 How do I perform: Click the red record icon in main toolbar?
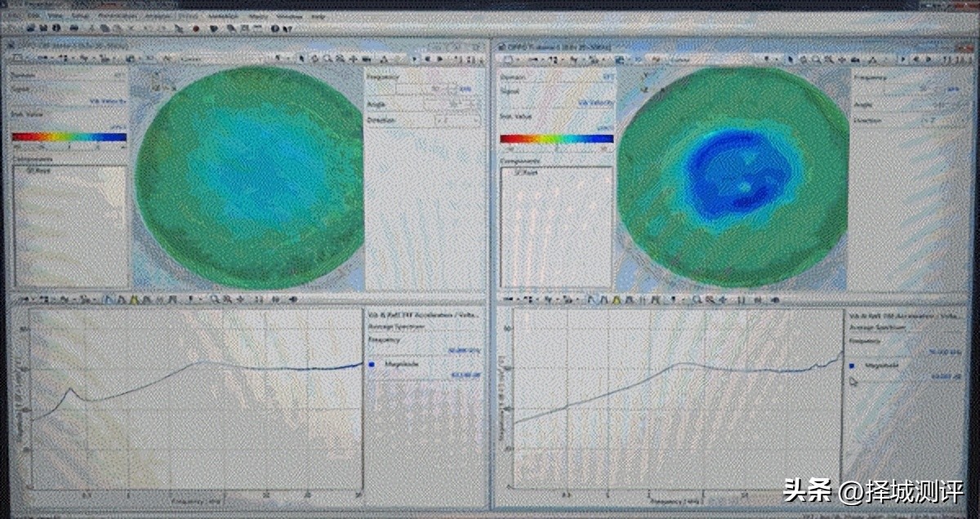[x=196, y=28]
